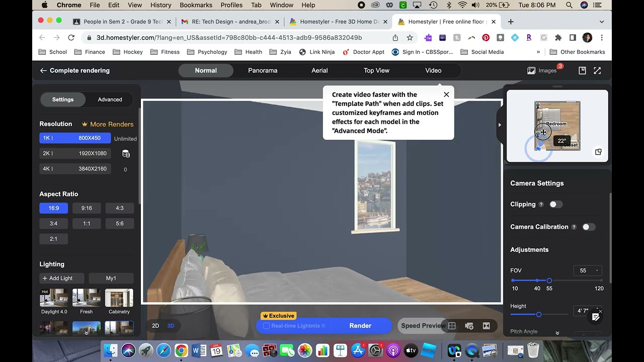This screenshot has height=362, width=644.
Task: Open Microsoft Word from the Dock
Action: tap(199, 350)
